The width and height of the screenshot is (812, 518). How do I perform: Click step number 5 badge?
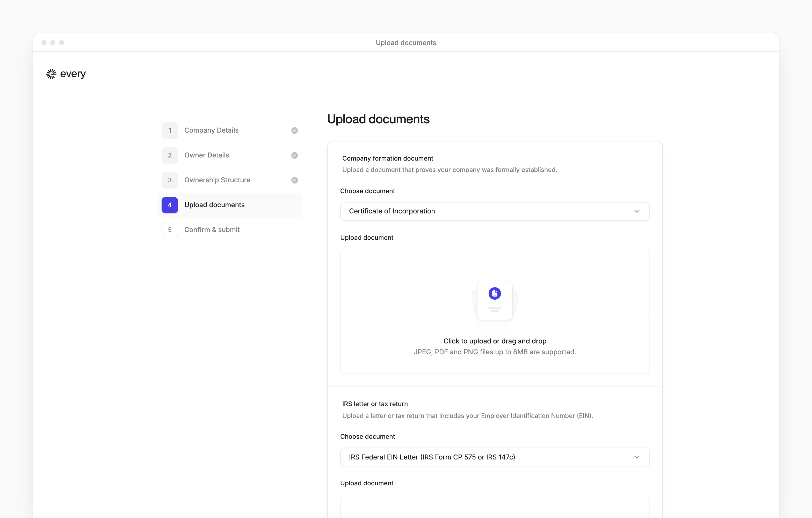pos(170,230)
